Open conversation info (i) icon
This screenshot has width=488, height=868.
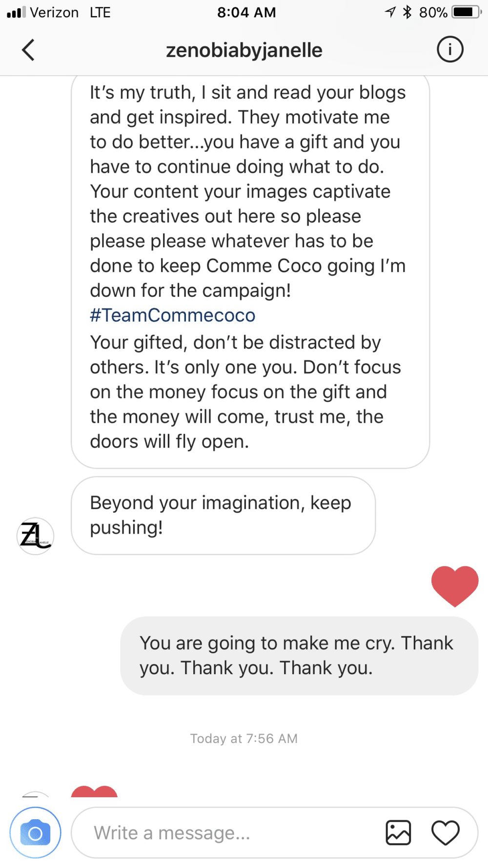point(449,50)
